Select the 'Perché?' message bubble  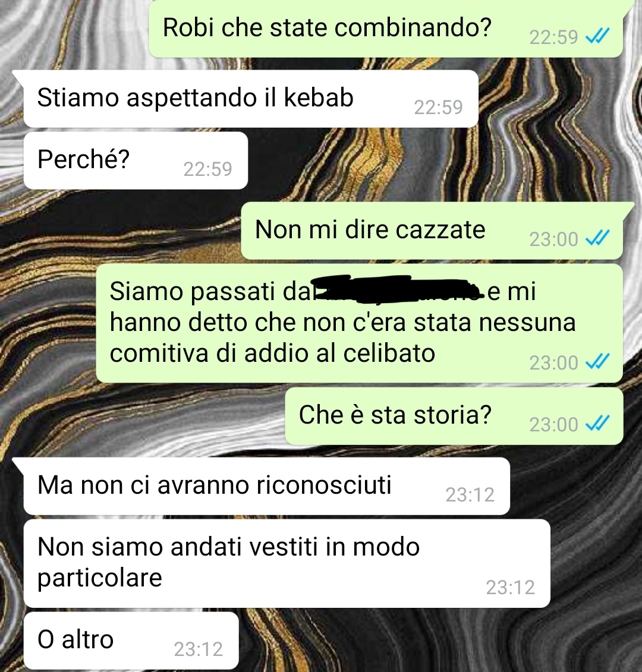(x=136, y=160)
